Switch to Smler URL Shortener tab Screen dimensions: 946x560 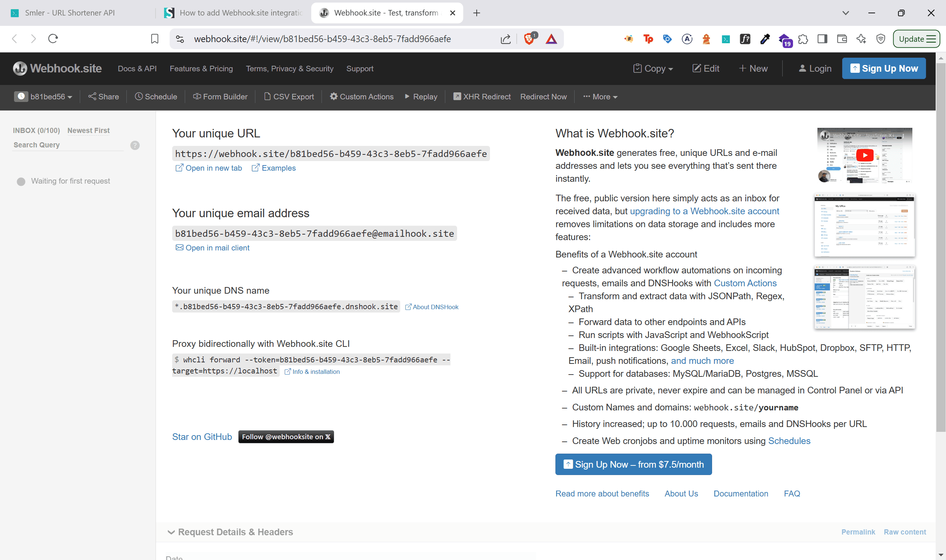point(70,13)
